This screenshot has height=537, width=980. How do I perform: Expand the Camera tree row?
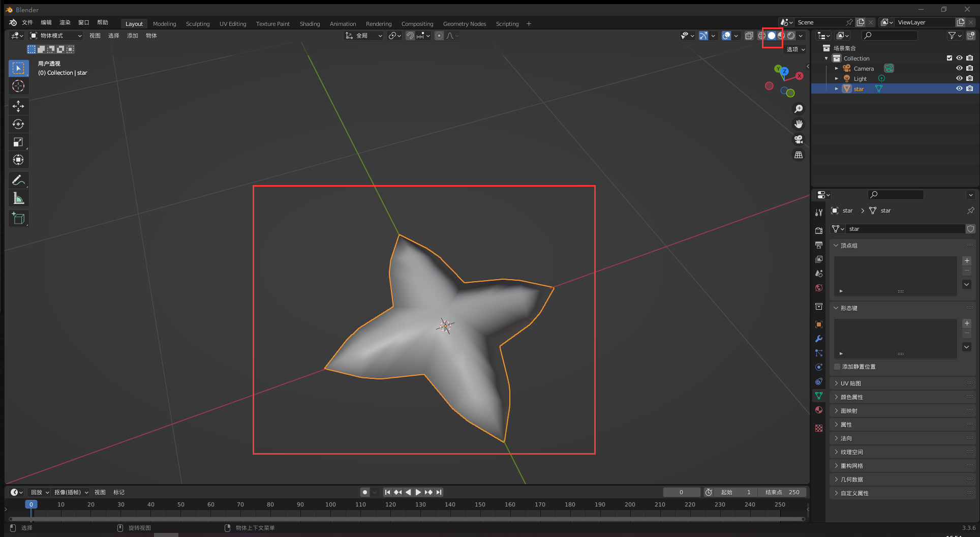(x=837, y=68)
